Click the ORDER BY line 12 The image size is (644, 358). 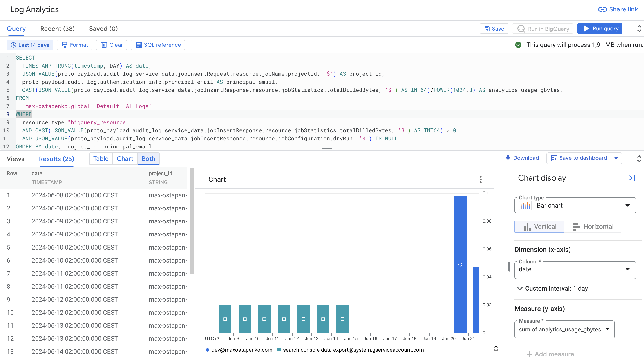pyautogui.click(x=83, y=147)
